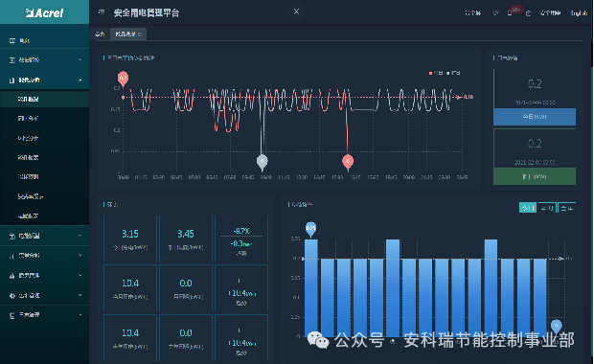The width and height of the screenshot is (594, 364).
Task: Click the gear-like icon of the second-from-bottom sidebar menu
Action: pyautogui.click(x=12, y=296)
